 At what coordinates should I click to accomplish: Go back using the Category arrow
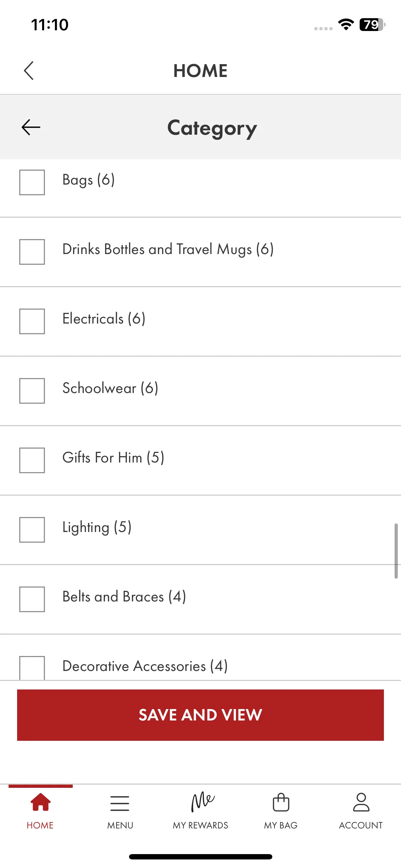click(31, 127)
